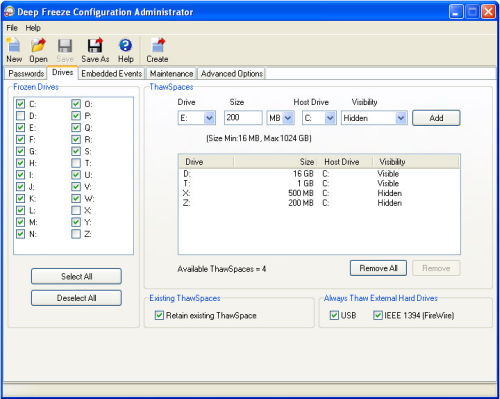Disable the IEEE 1394 (FireWire) checkbox

tap(378, 315)
